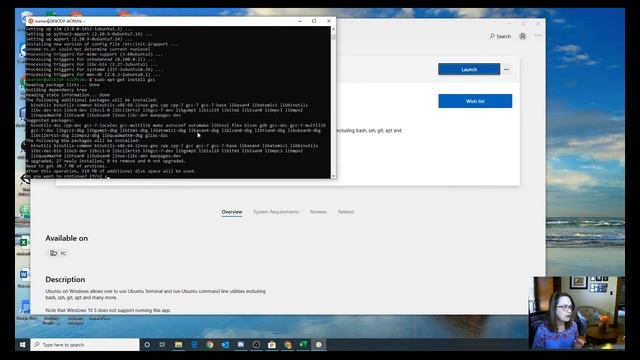Viewport: 640px width, 360px height.
Task: Open Microsoft Store bag icon on taskbar
Action: pos(272,345)
